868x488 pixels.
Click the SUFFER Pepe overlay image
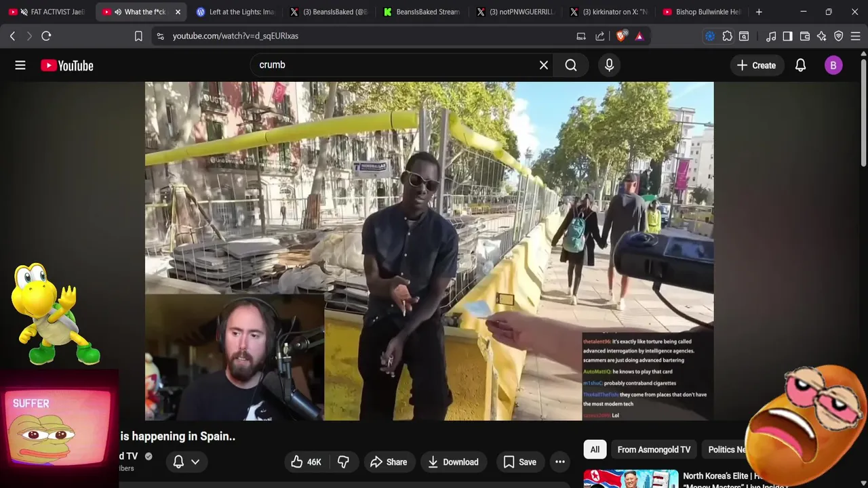[x=60, y=428]
